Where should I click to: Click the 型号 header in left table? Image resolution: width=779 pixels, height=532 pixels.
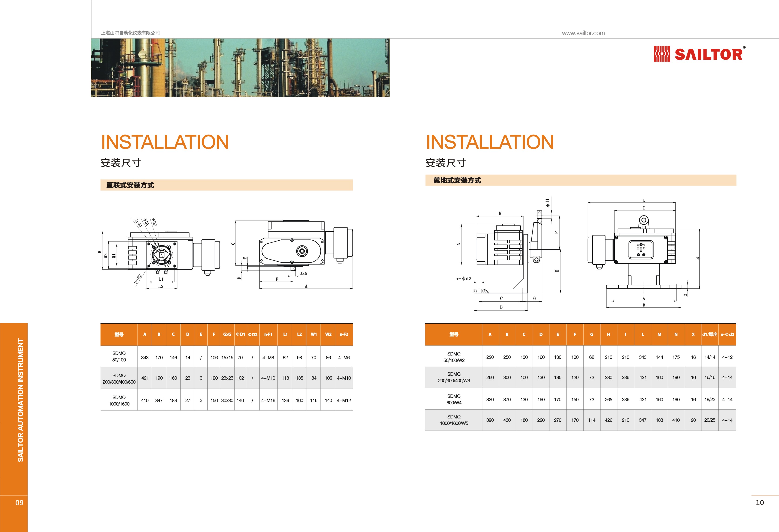click(119, 335)
